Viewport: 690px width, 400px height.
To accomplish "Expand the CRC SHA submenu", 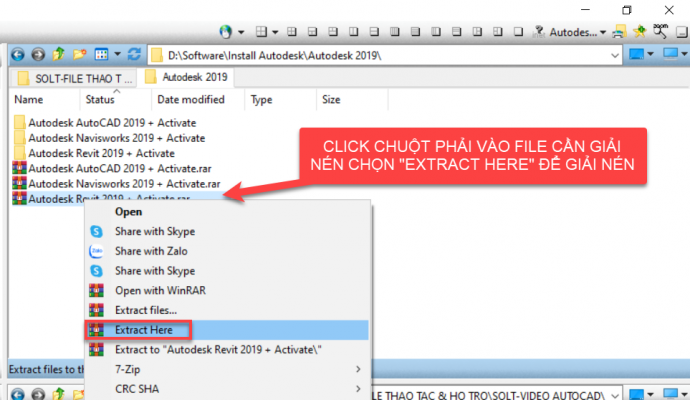I will pos(228,389).
